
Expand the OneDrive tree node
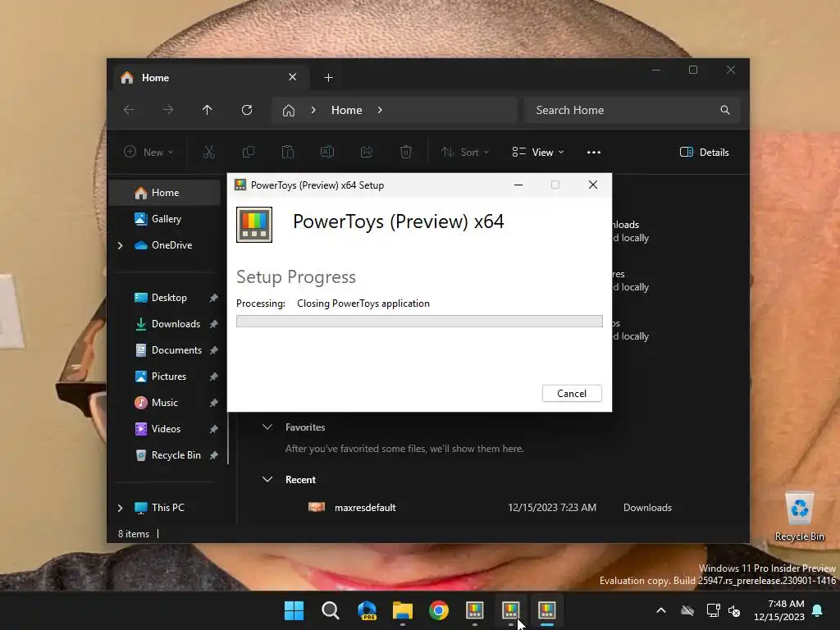point(120,245)
